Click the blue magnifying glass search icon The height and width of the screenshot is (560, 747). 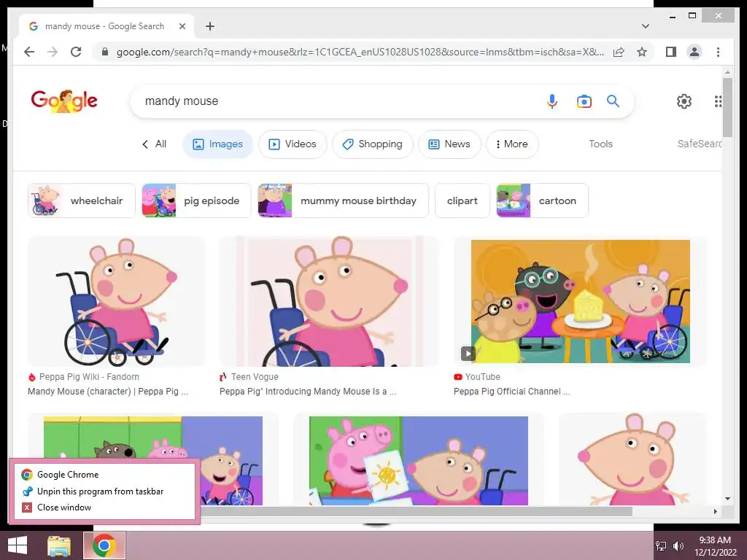pos(613,101)
